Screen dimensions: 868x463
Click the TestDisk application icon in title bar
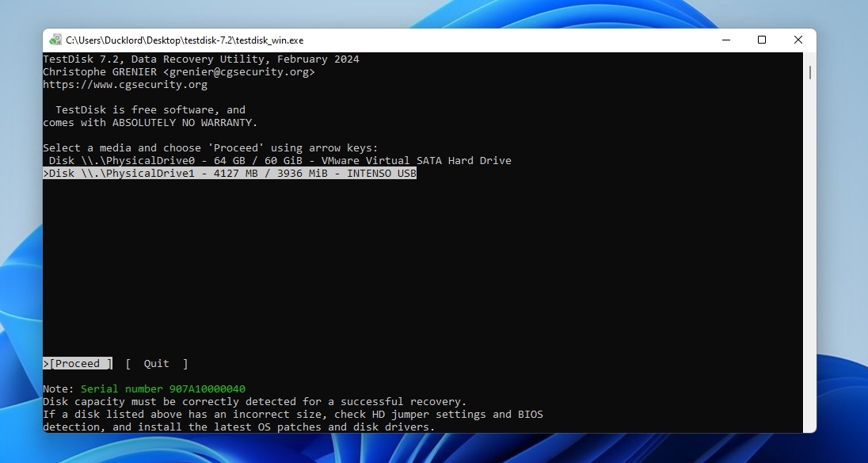pos(55,40)
